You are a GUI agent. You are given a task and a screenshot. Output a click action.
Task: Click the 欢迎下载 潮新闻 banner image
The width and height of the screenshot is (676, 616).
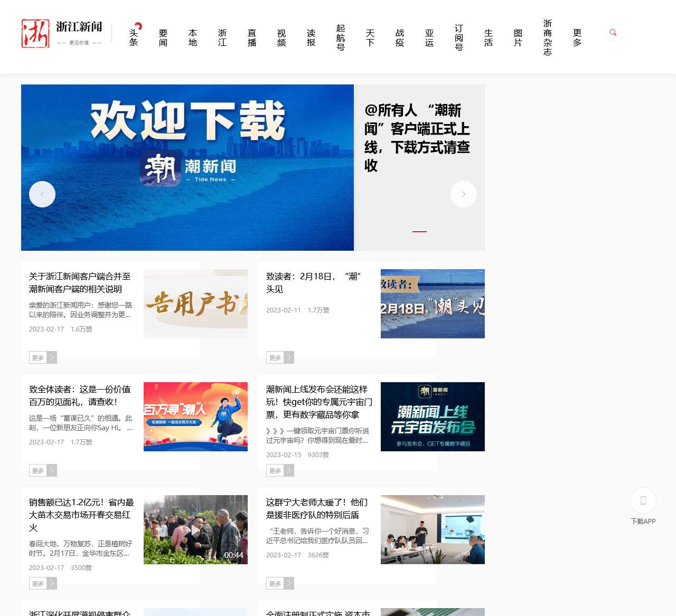(x=187, y=167)
